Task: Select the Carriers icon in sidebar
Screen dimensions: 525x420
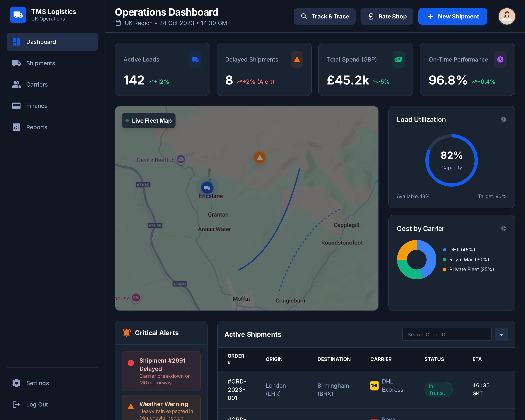Action: pos(16,84)
